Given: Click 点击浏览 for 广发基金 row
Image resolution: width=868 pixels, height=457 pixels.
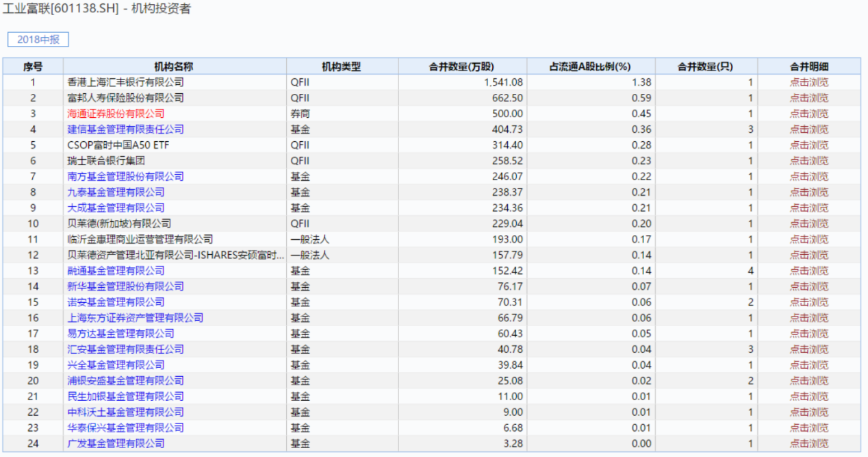Looking at the screenshot, I should [x=809, y=444].
